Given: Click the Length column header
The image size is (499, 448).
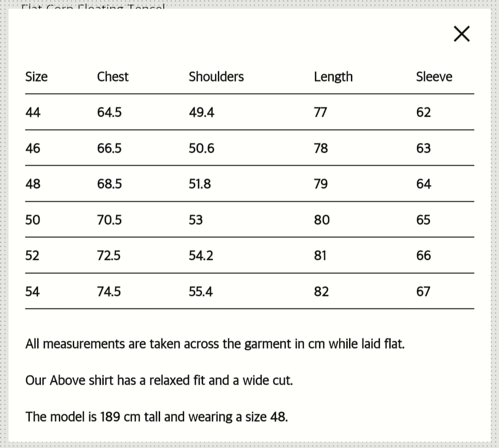Looking at the screenshot, I should tap(333, 77).
